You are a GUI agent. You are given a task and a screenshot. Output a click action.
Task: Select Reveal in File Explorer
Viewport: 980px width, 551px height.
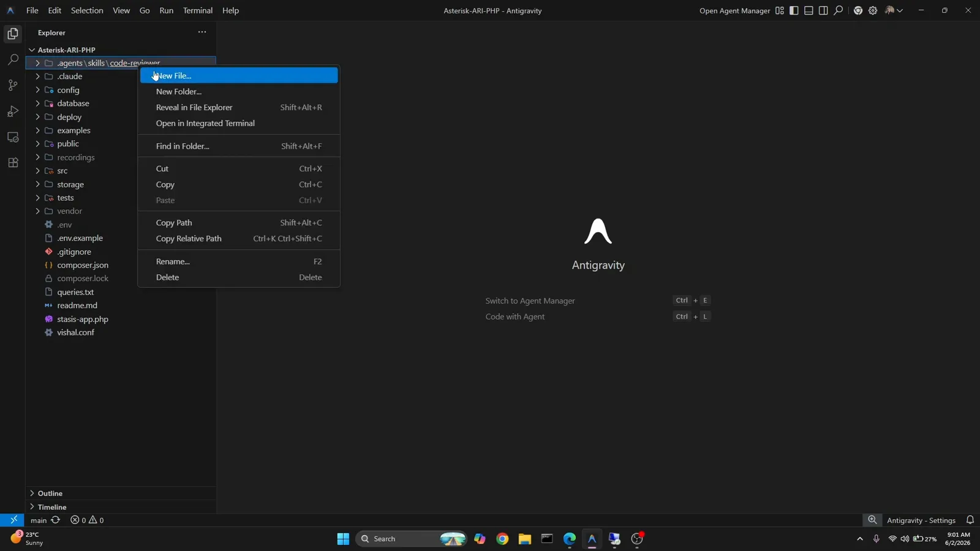tap(239, 108)
